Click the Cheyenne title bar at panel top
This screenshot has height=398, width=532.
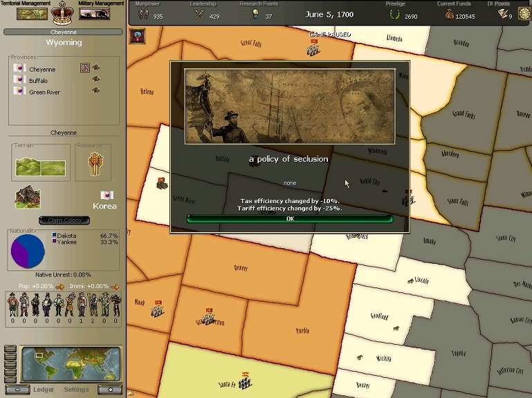[63, 32]
